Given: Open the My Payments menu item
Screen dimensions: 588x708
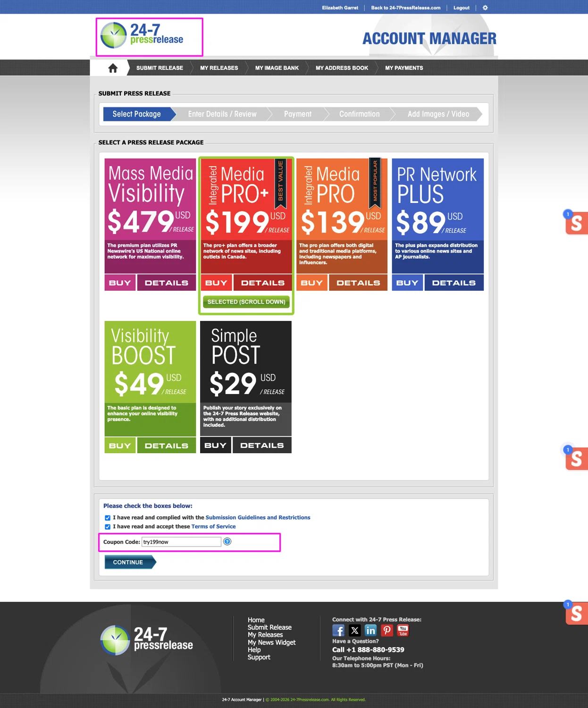Looking at the screenshot, I should click(404, 68).
